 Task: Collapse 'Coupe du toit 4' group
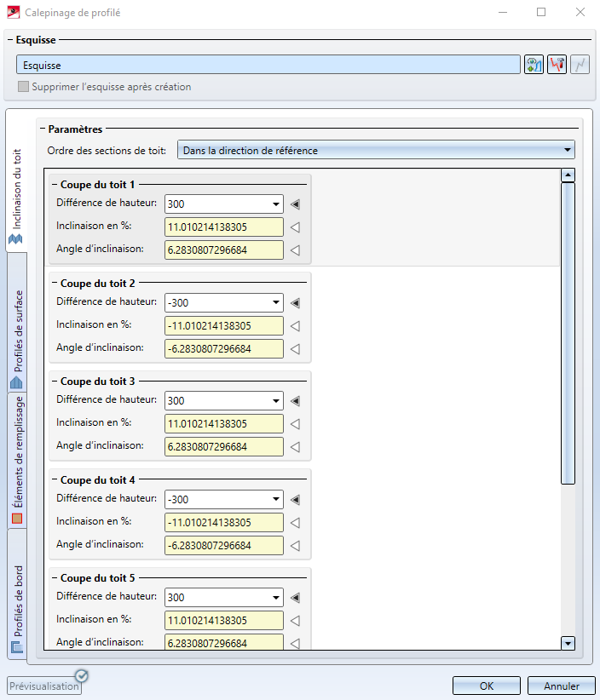click(55, 480)
